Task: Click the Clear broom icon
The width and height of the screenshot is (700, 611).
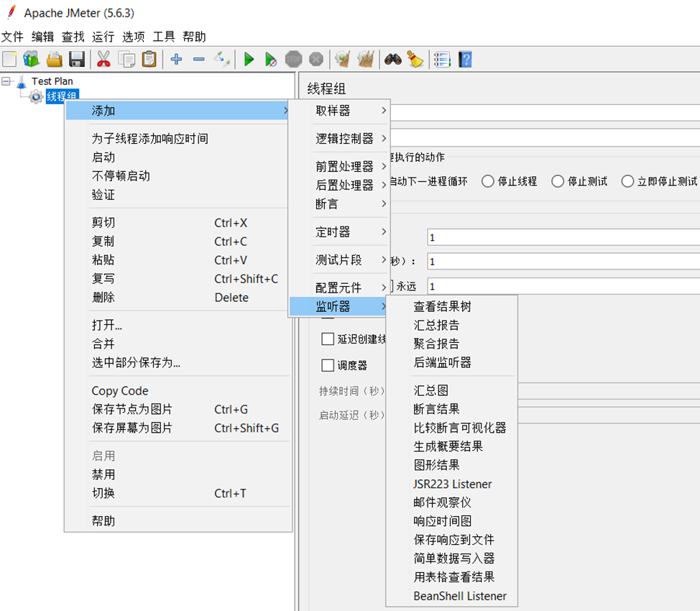Action: (x=343, y=59)
